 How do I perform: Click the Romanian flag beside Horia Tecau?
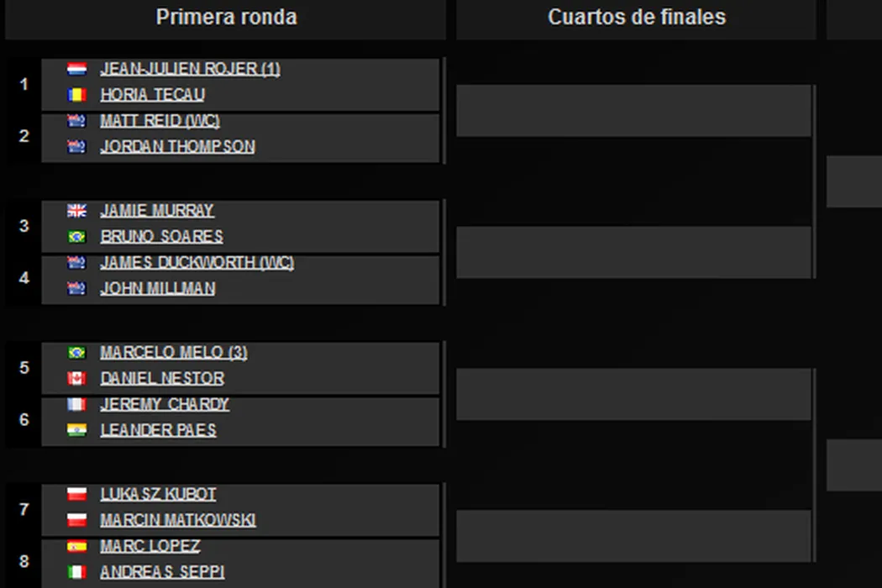77,95
